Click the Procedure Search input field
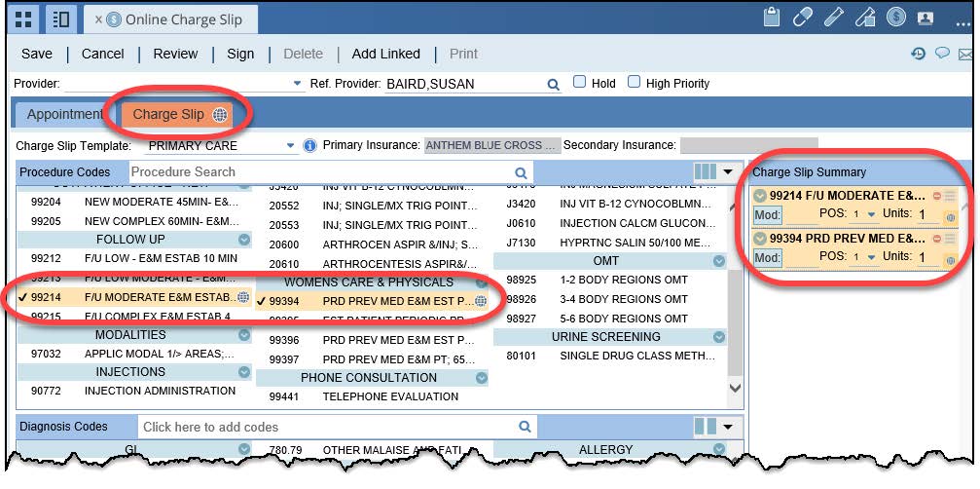The height and width of the screenshot is (489, 980). [x=321, y=171]
